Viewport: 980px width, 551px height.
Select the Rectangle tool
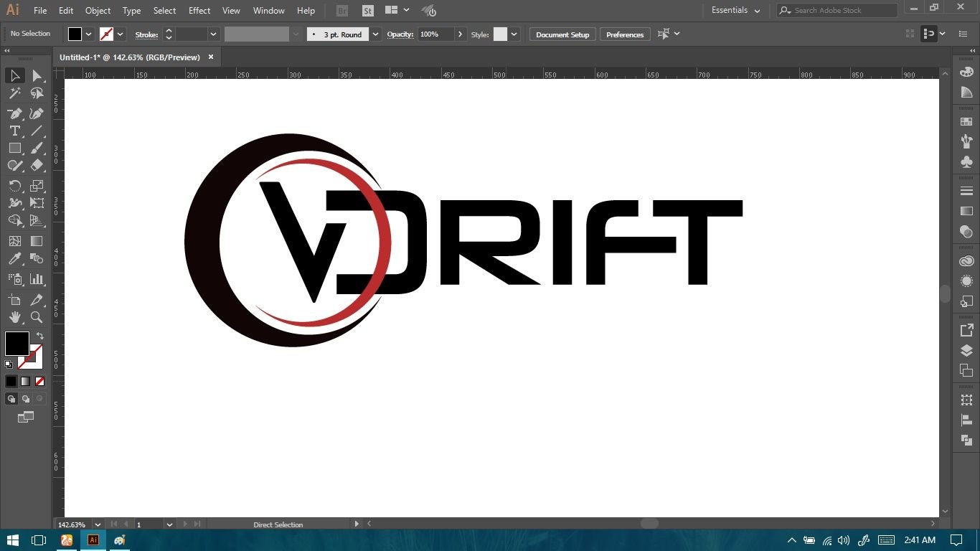14,149
